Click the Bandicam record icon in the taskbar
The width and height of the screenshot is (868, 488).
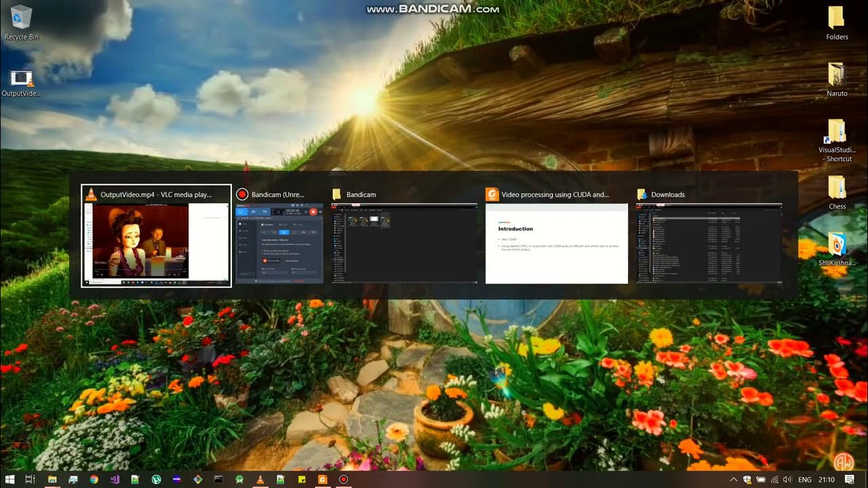[x=343, y=479]
